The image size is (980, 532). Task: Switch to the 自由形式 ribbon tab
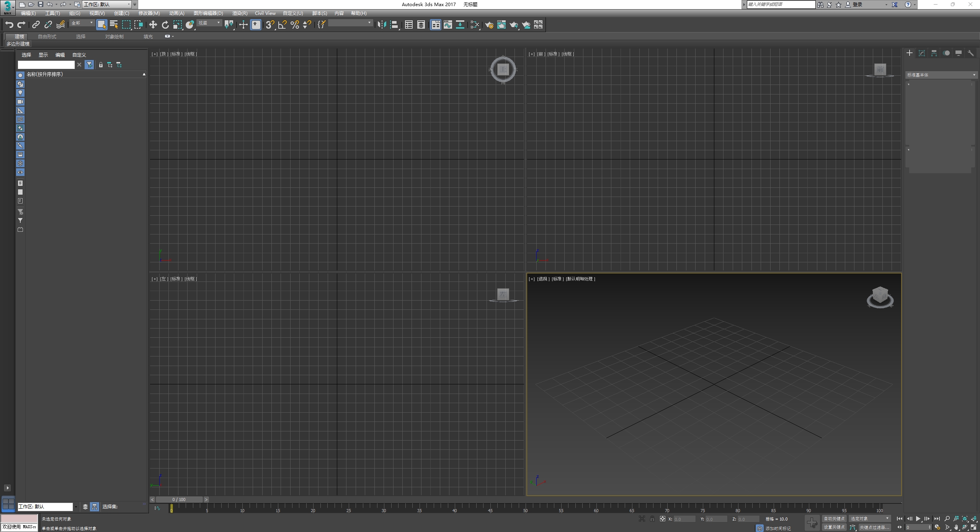click(47, 36)
